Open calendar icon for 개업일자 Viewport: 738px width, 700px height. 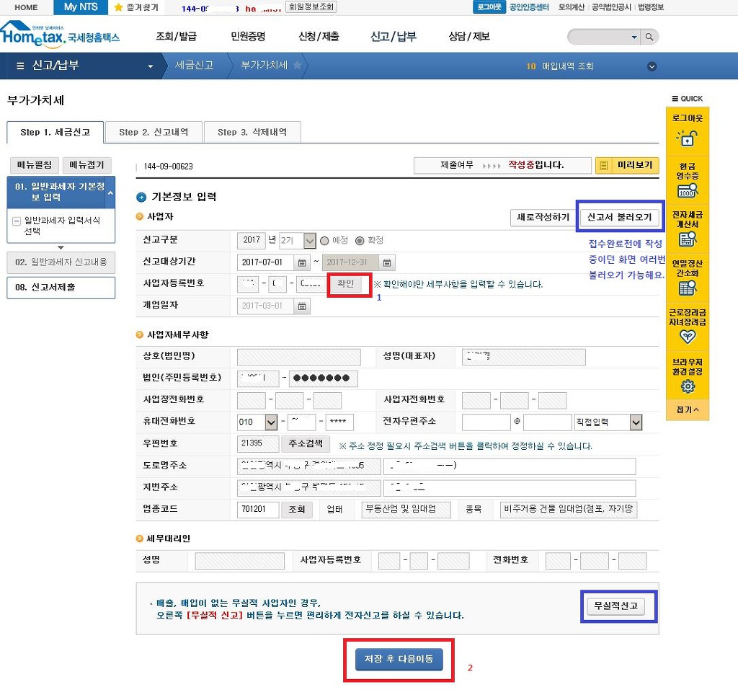[302, 306]
